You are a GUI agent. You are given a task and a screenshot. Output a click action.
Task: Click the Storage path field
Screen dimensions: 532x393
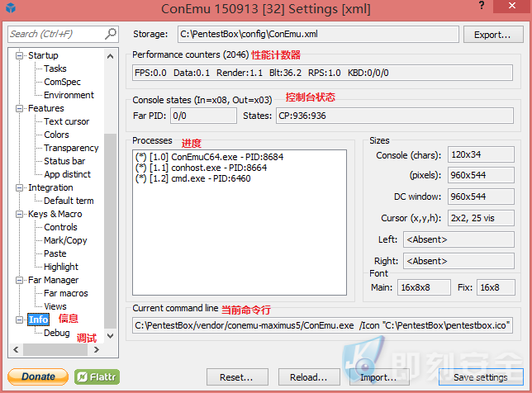pos(318,34)
